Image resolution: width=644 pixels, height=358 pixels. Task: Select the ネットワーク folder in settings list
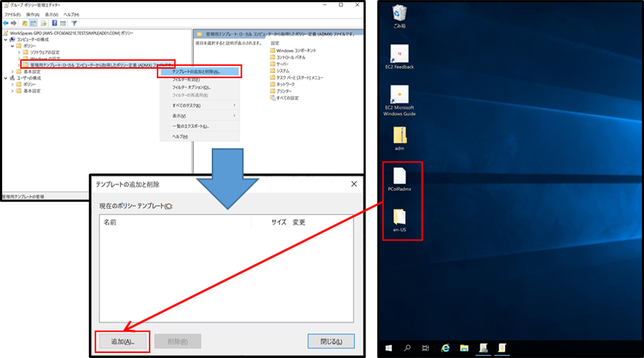(282, 84)
